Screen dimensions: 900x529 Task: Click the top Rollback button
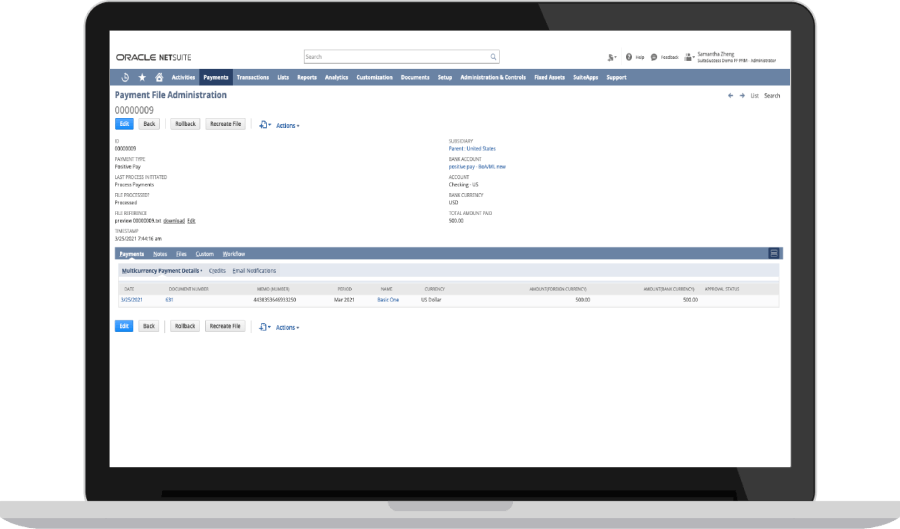pyautogui.click(x=185, y=124)
